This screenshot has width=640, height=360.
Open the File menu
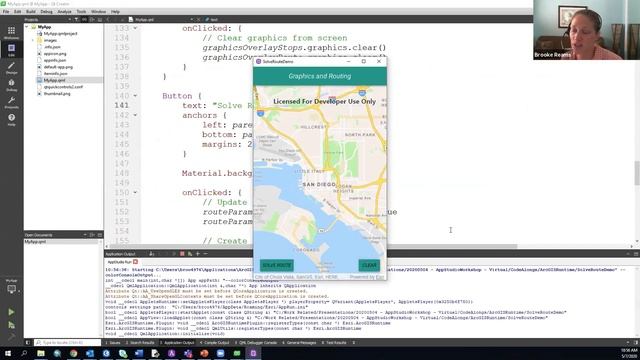[6, 12]
